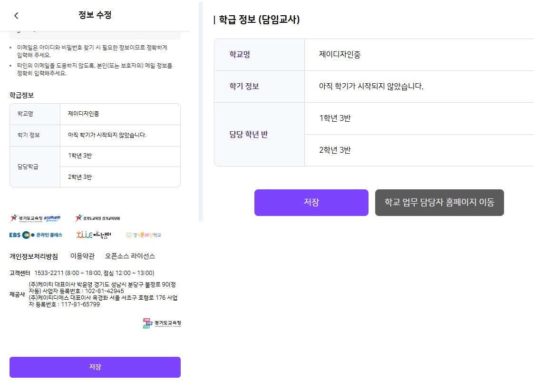Screen dimensions: 534x392
Task: Open the EBS 온라인 클래스 logo link
Action: point(36,235)
